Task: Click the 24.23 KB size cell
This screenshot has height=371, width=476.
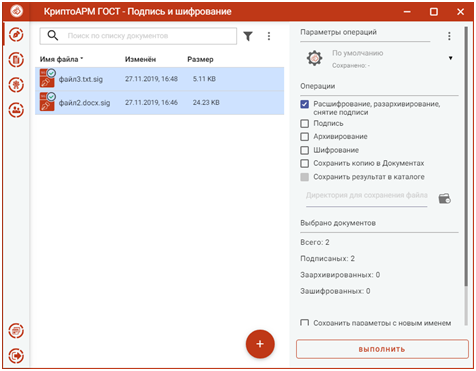Action: 206,102
